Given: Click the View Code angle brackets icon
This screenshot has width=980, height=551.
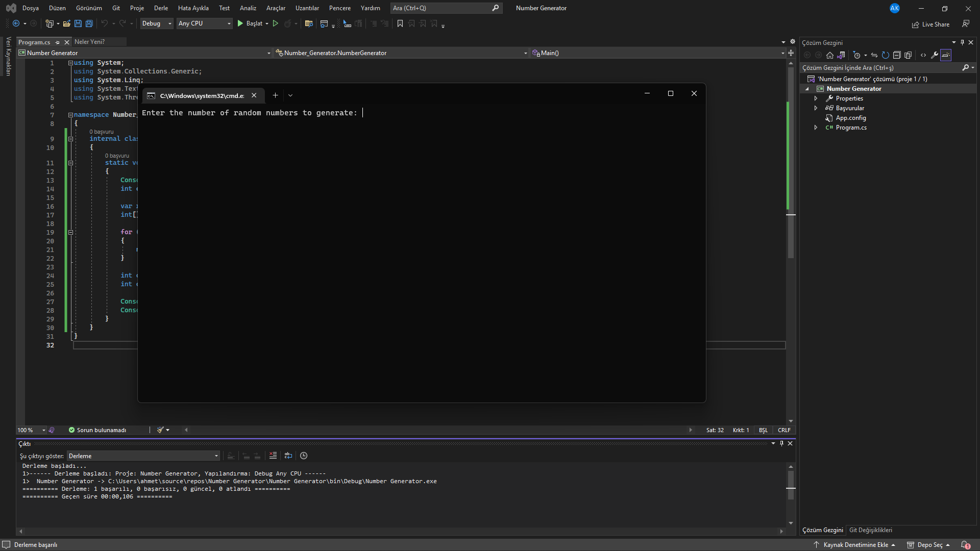Looking at the screenshot, I should [923, 55].
